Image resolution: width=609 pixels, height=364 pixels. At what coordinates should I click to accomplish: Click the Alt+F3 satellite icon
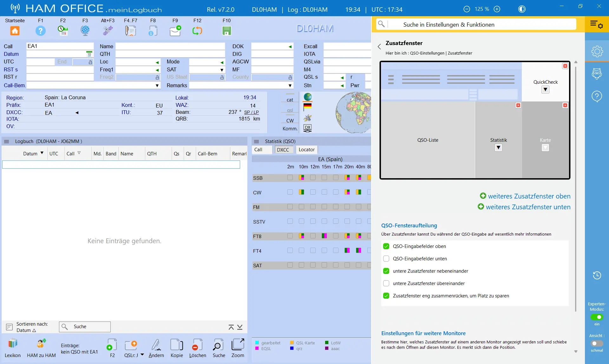(108, 31)
